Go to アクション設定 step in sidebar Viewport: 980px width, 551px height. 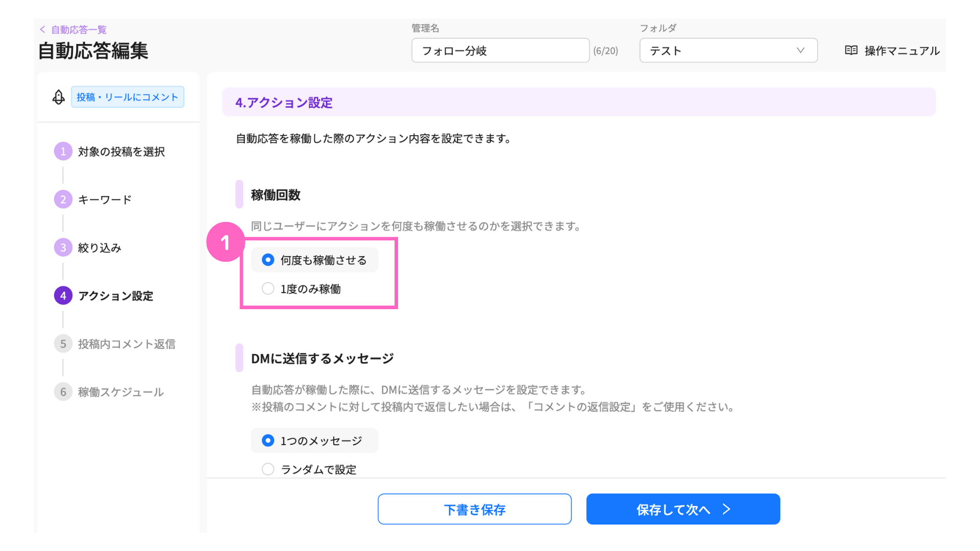click(x=115, y=296)
